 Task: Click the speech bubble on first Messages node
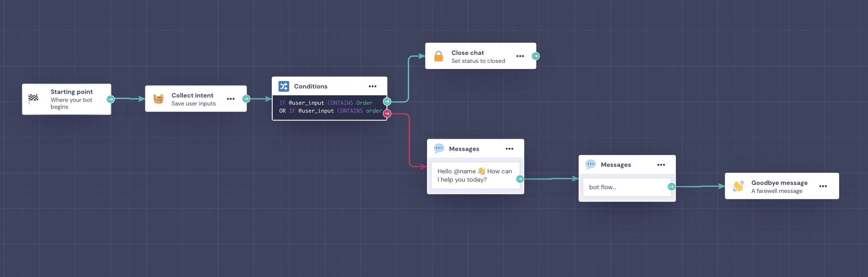click(439, 148)
